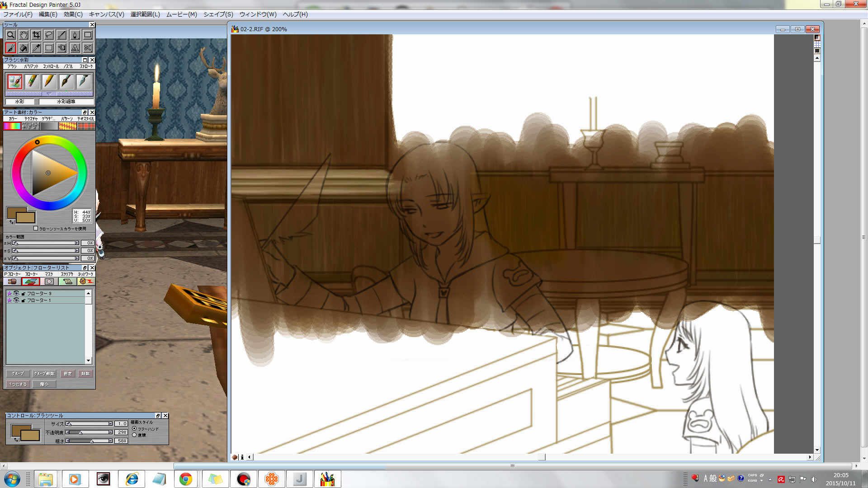Pick the Paint Bucket tool
The height and width of the screenshot is (488, 868).
tap(24, 47)
